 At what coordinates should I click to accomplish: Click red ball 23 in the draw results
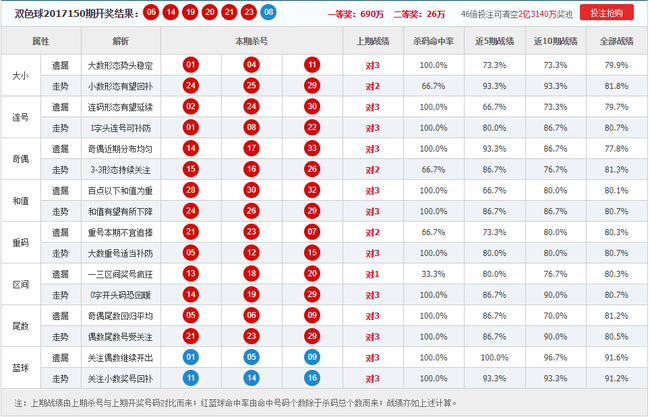coord(249,12)
